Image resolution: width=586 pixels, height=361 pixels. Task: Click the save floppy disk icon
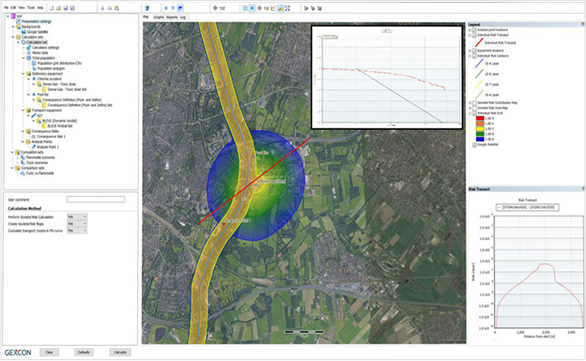pyautogui.click(x=65, y=8)
